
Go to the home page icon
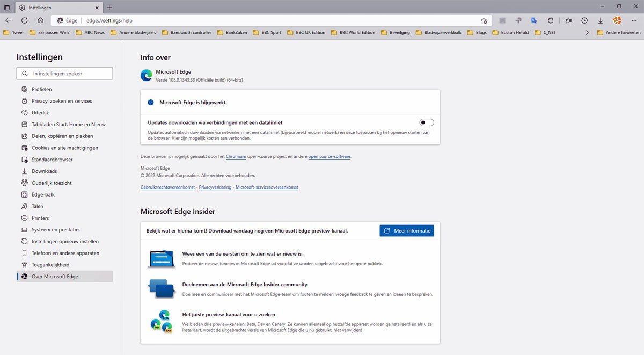[40, 20]
